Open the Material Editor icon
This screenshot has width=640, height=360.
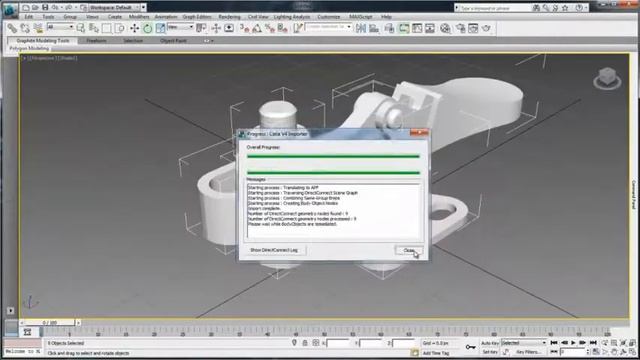click(x=445, y=28)
